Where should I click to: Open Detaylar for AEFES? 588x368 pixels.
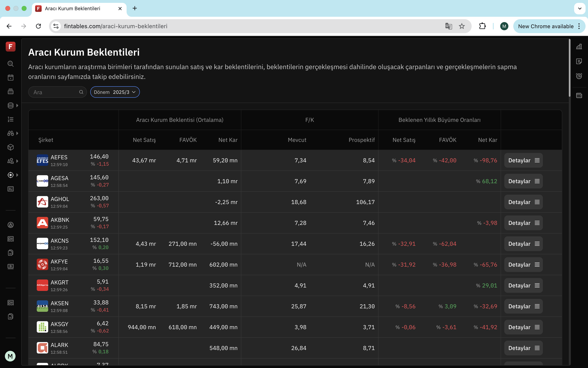click(523, 160)
